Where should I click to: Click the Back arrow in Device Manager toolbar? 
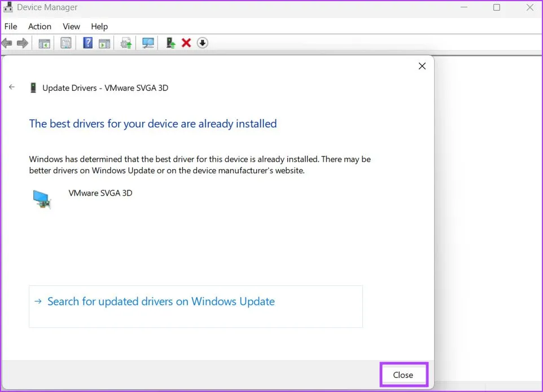click(7, 43)
